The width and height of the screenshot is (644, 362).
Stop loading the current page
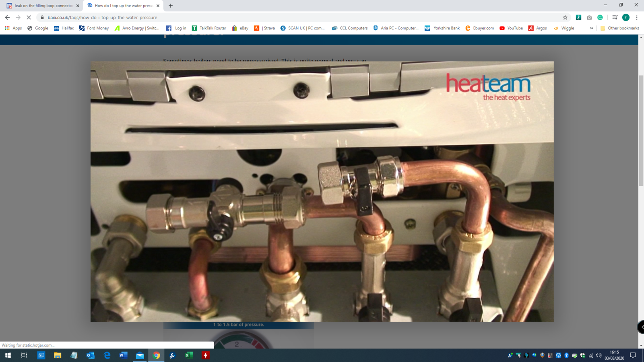pos(29,17)
